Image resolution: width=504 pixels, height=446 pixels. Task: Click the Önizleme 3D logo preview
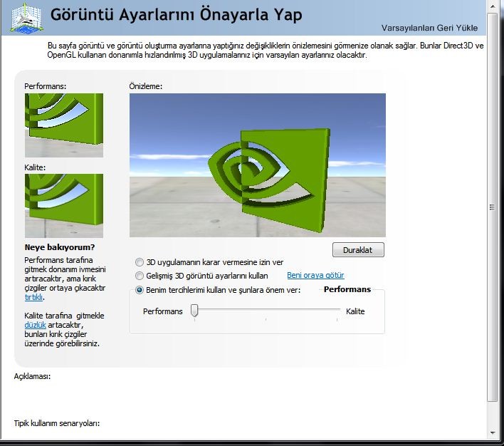(258, 165)
